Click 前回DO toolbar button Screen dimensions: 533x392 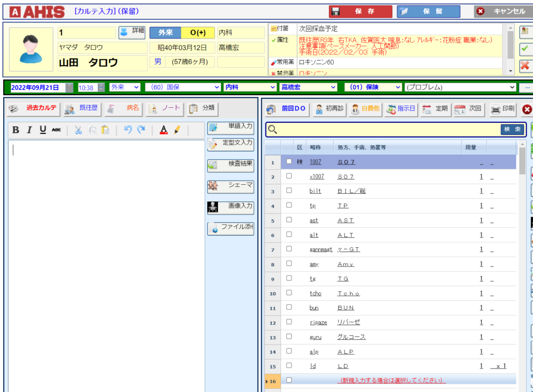[287, 109]
